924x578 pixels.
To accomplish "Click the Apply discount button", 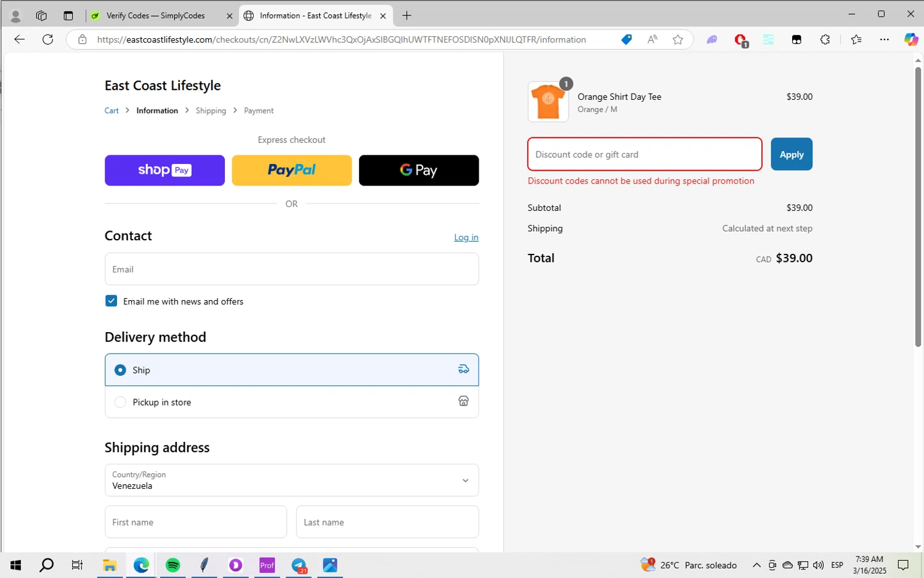I will [x=792, y=154].
